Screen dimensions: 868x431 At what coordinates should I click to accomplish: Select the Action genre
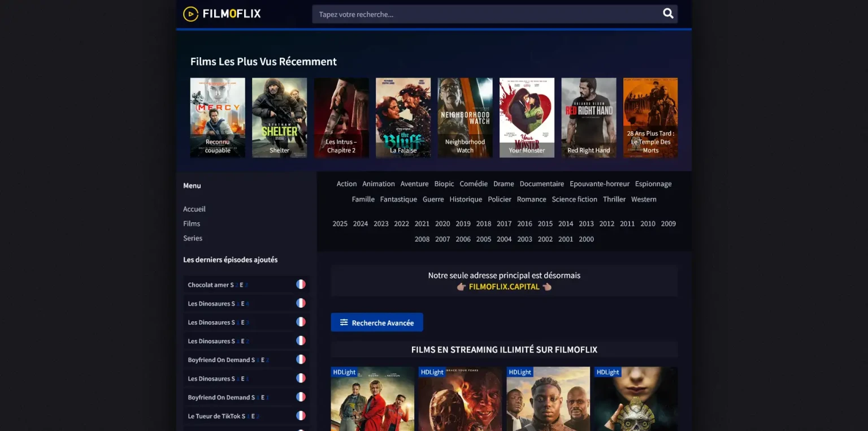(x=346, y=184)
